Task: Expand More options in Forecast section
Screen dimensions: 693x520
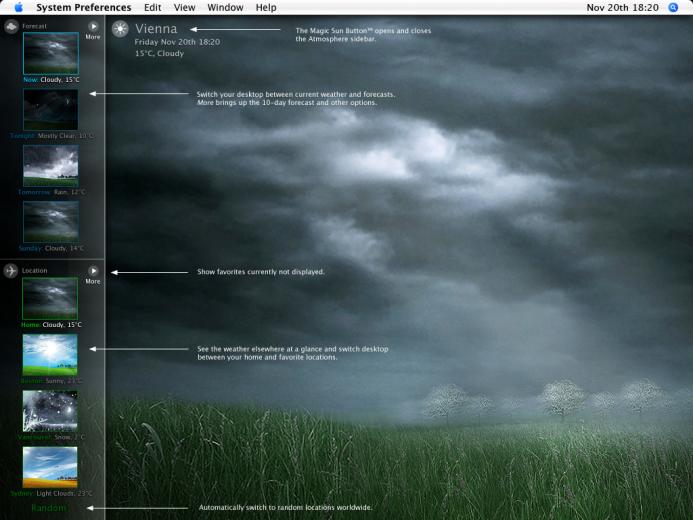Action: click(93, 27)
